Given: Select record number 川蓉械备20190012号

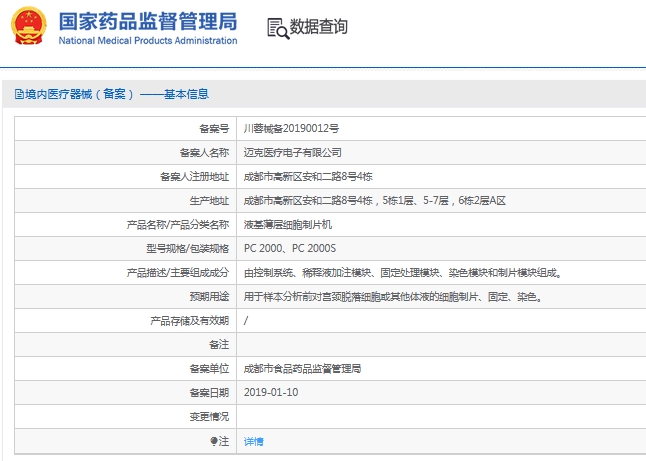Looking at the screenshot, I should pyautogui.click(x=291, y=129).
